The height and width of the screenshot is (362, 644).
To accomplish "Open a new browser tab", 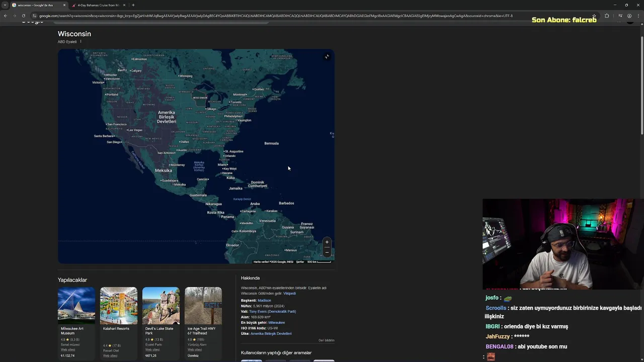I will [133, 5].
